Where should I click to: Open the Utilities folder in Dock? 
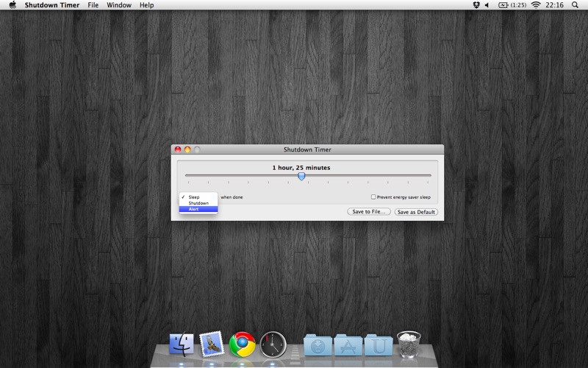(x=379, y=345)
